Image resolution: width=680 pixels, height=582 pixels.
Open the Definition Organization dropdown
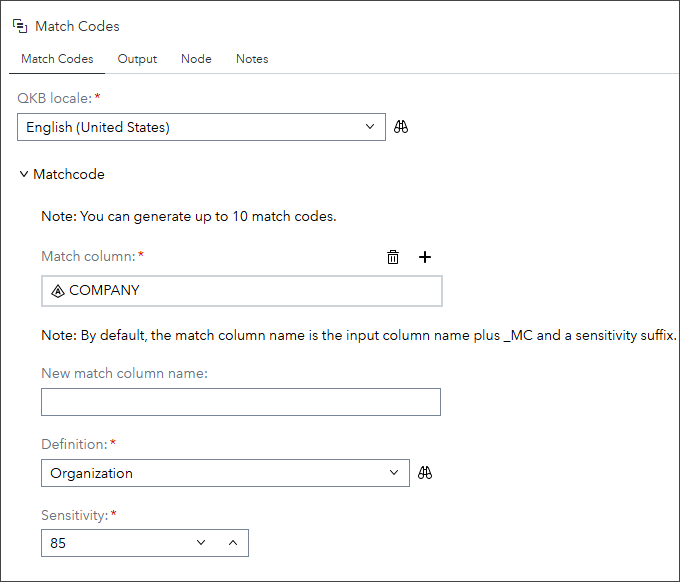click(393, 473)
